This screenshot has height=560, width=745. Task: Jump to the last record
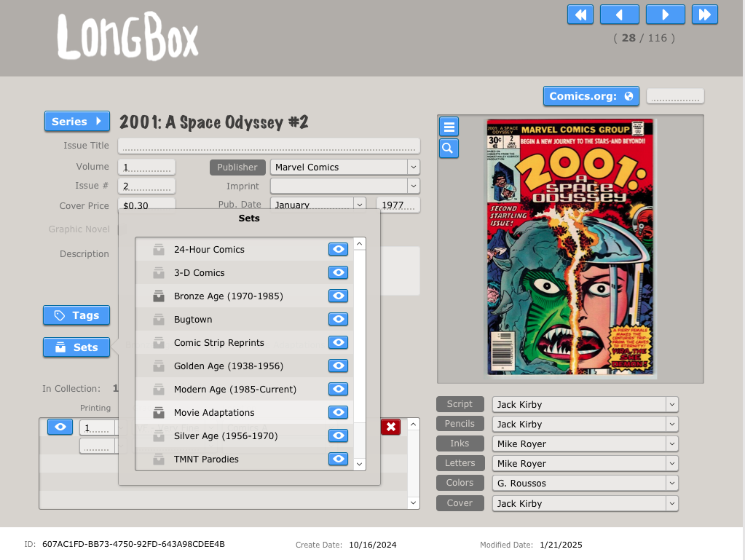click(x=705, y=15)
